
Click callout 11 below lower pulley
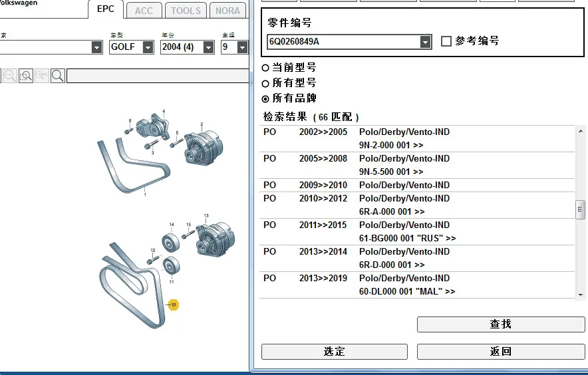point(172,282)
